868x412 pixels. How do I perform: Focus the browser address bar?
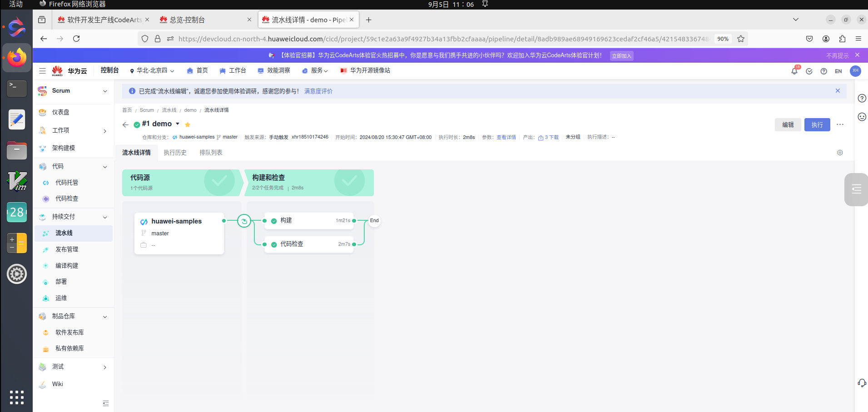pyautogui.click(x=443, y=39)
